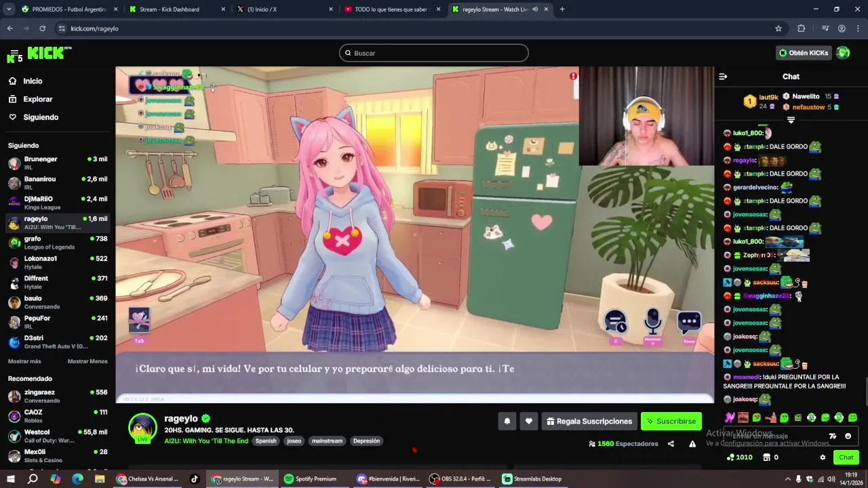
Task: Toggle follow heart for rageylo
Action: tap(529, 421)
